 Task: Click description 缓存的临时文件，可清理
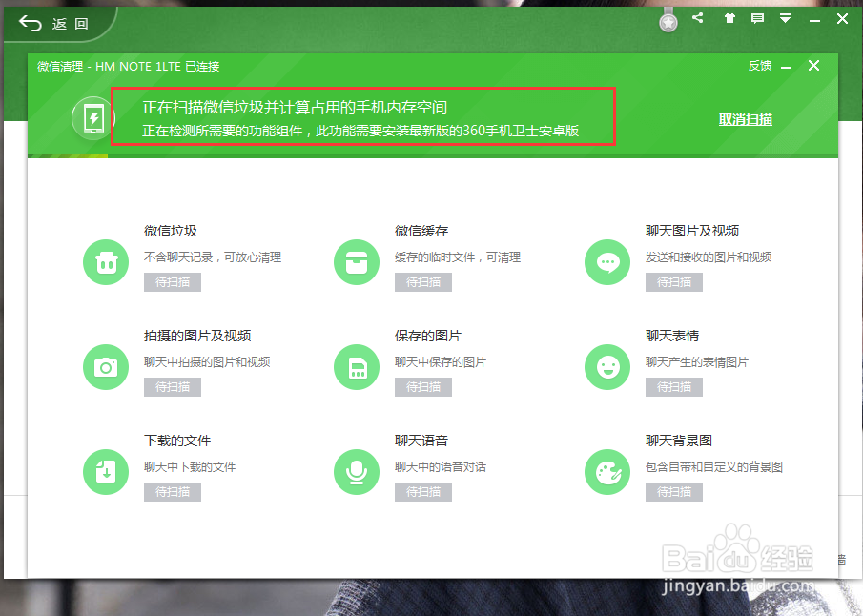458,257
